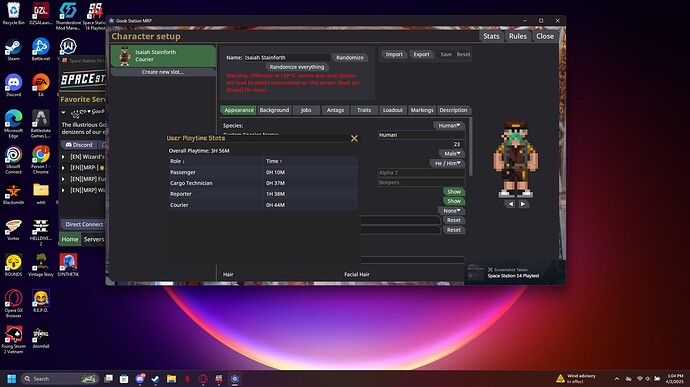
Task: Open Discord desktop shortcut
Action: [13, 85]
